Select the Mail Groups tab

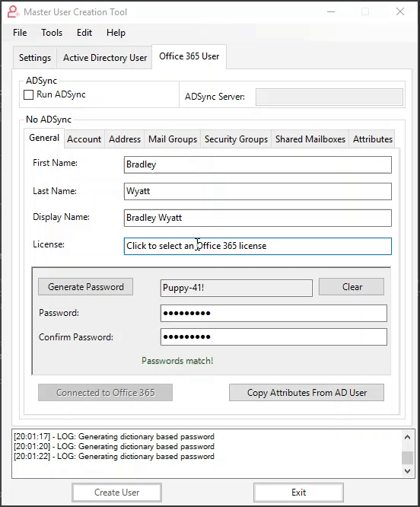[173, 139]
